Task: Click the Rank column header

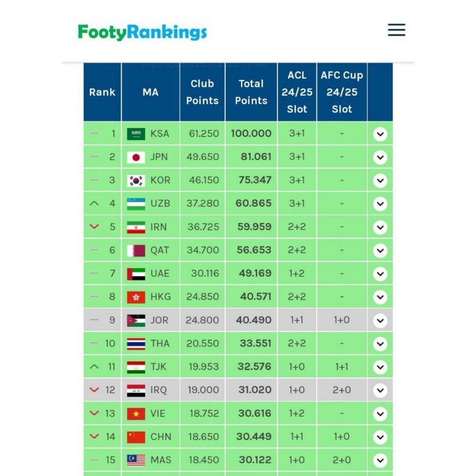Action: click(102, 92)
